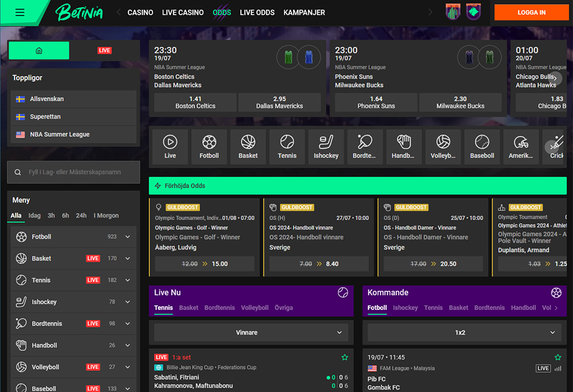Filter menu by Idag
The image size is (573, 392).
point(35,215)
